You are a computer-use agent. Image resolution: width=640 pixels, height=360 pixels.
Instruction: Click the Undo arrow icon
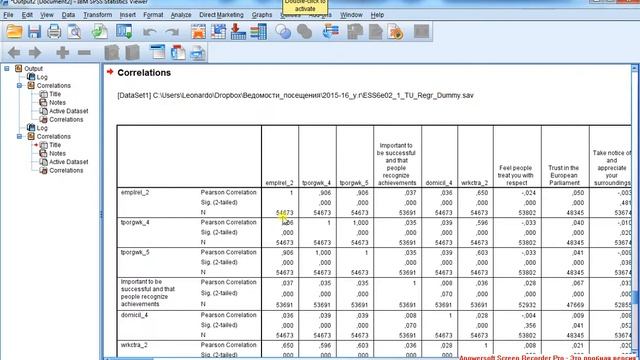point(149,32)
